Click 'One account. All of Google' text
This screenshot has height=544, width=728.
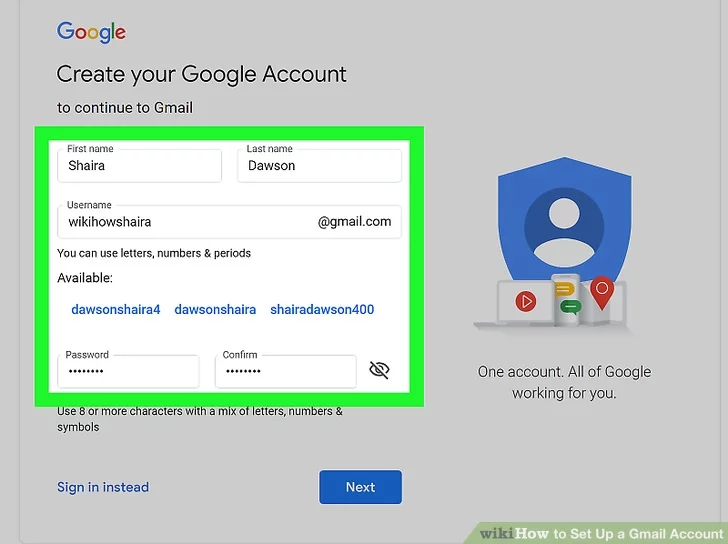point(564,372)
